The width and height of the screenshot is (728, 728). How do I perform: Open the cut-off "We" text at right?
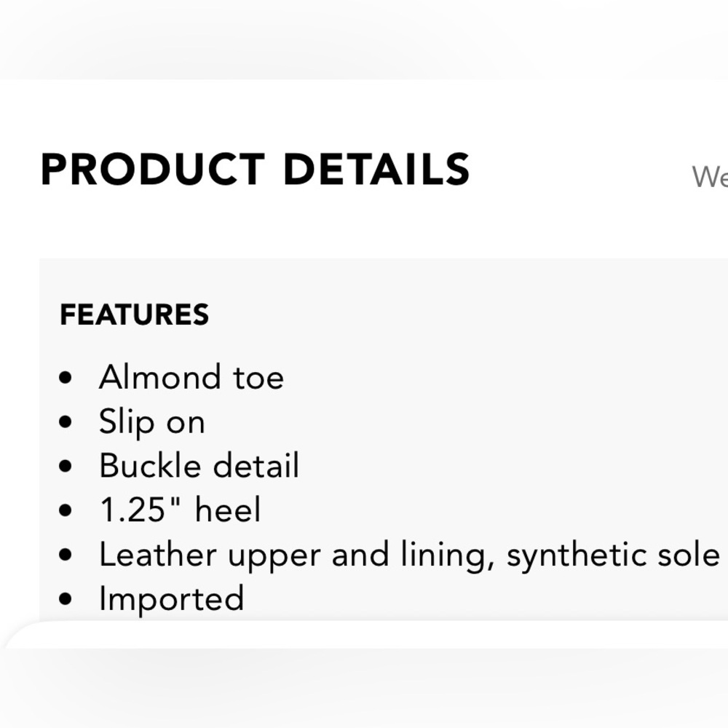709,176
